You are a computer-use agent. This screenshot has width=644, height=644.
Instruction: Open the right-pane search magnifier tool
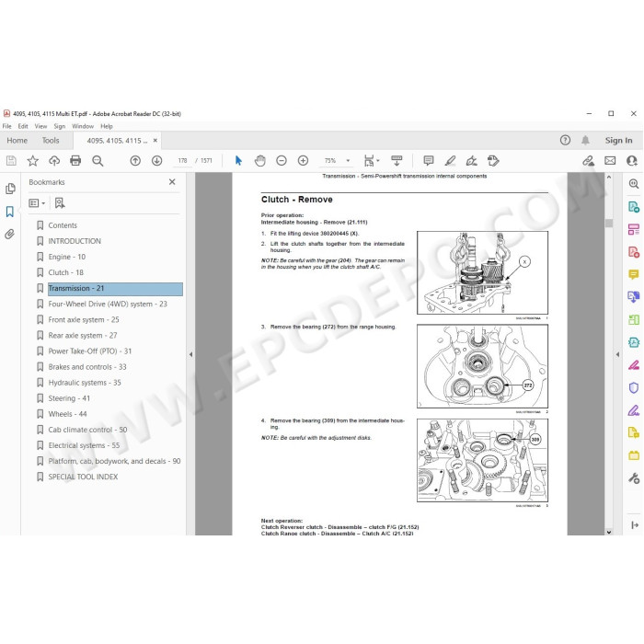click(634, 184)
